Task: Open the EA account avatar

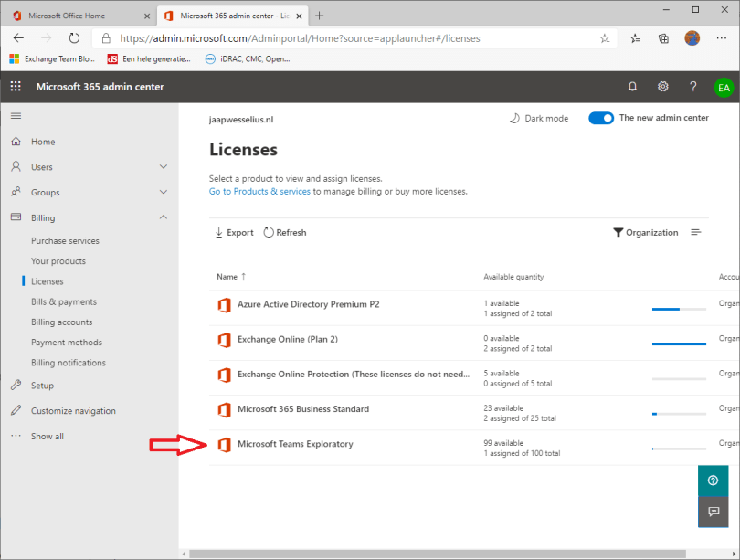Action: coord(724,88)
